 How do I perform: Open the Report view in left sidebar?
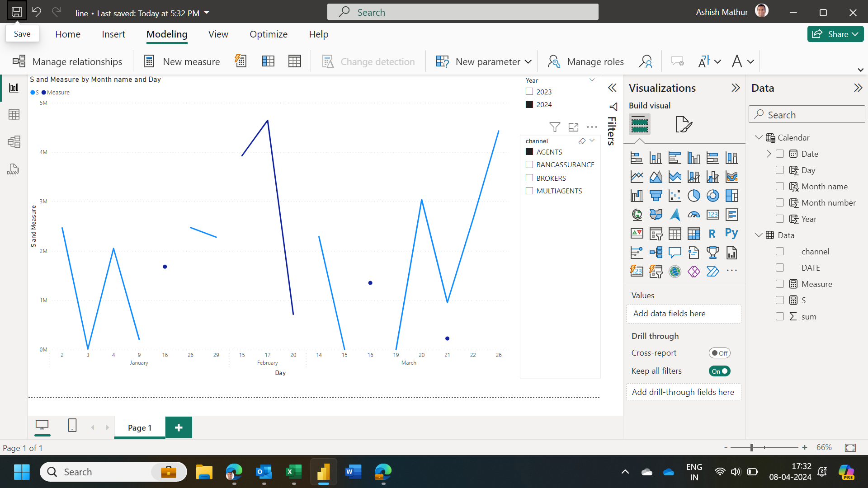pyautogui.click(x=14, y=88)
